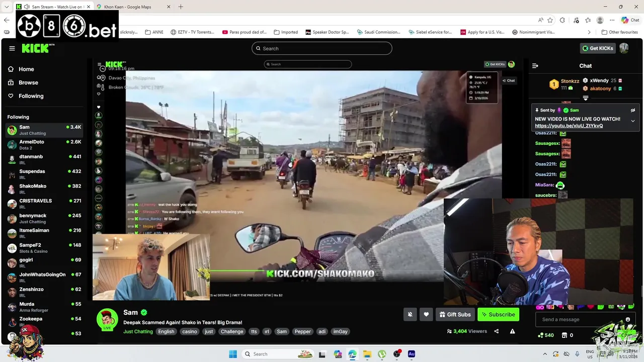Open the Just Chatting category link

pos(138,332)
